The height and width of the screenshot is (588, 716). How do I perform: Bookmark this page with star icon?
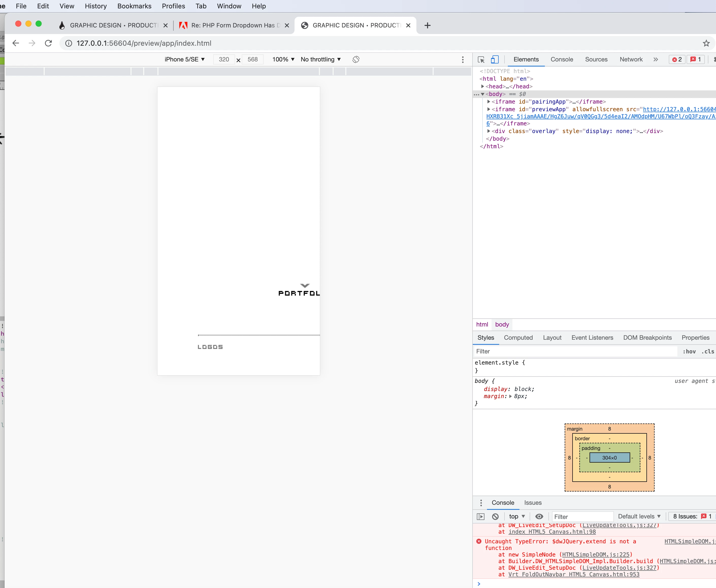point(706,43)
